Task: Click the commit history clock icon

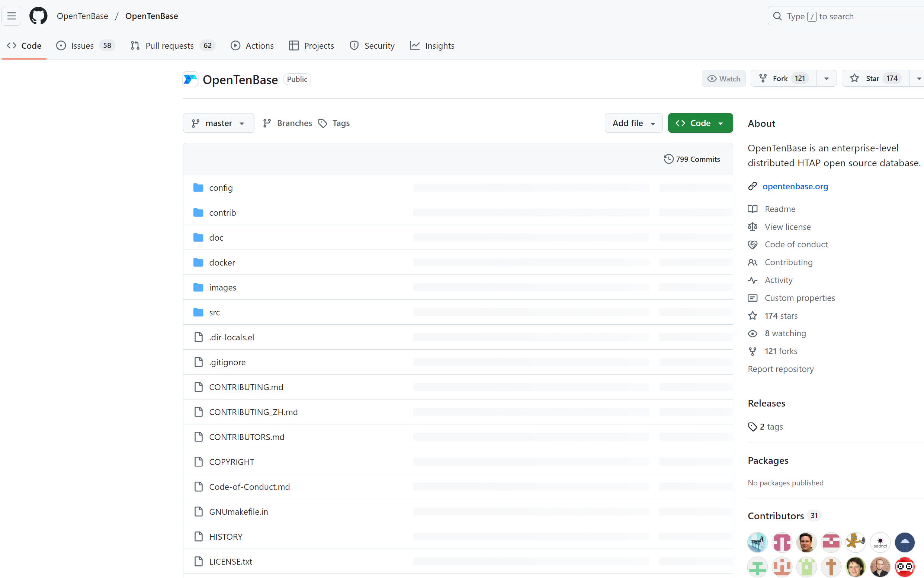Action: [x=668, y=159]
